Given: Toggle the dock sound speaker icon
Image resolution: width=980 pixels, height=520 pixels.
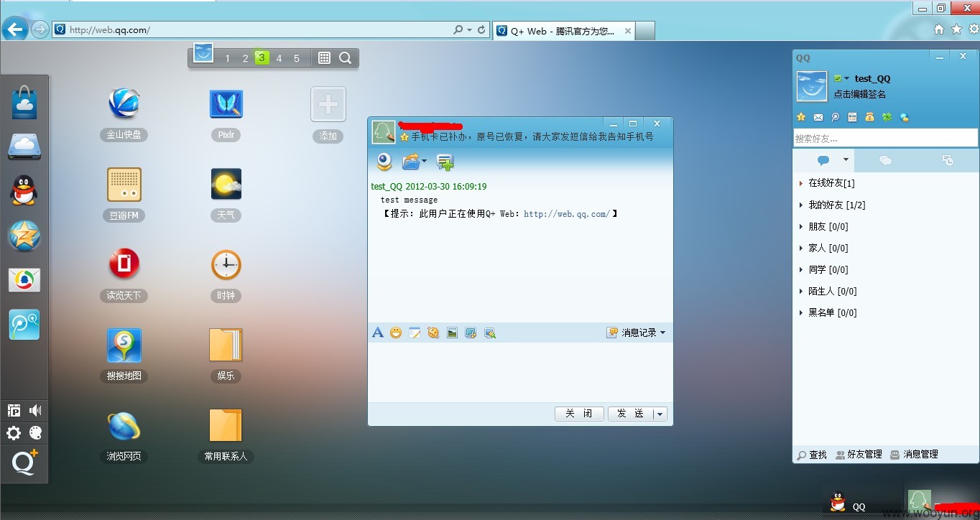Looking at the screenshot, I should [35, 410].
